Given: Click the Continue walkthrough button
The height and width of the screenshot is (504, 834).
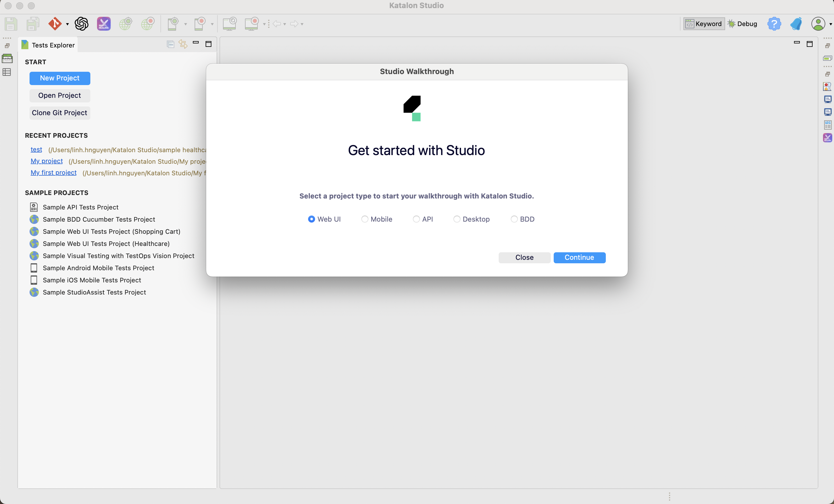Looking at the screenshot, I should pos(579,257).
